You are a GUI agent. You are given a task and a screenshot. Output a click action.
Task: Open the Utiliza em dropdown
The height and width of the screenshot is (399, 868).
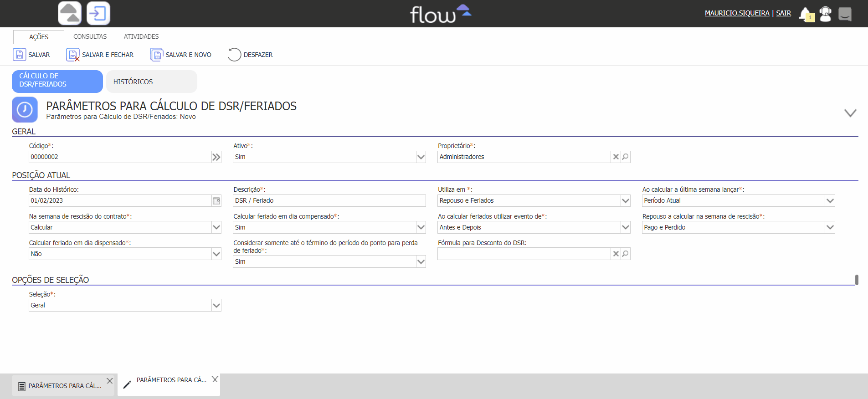coord(625,201)
